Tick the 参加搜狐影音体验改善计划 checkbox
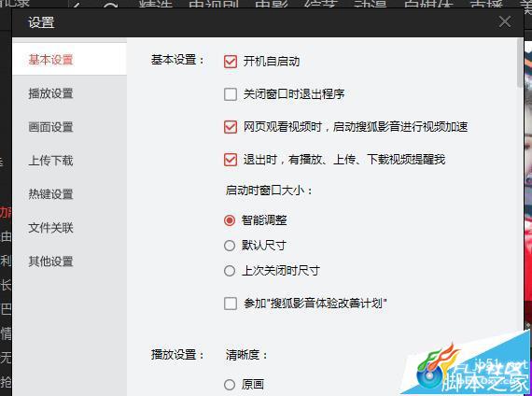The image size is (532, 396). [231, 304]
